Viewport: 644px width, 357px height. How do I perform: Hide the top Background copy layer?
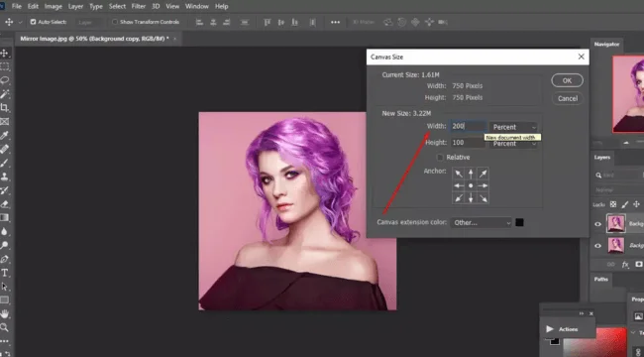[x=598, y=224]
